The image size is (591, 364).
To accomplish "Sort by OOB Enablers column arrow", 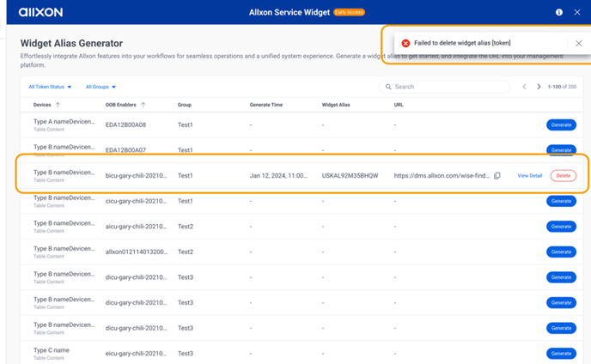I will coord(143,105).
